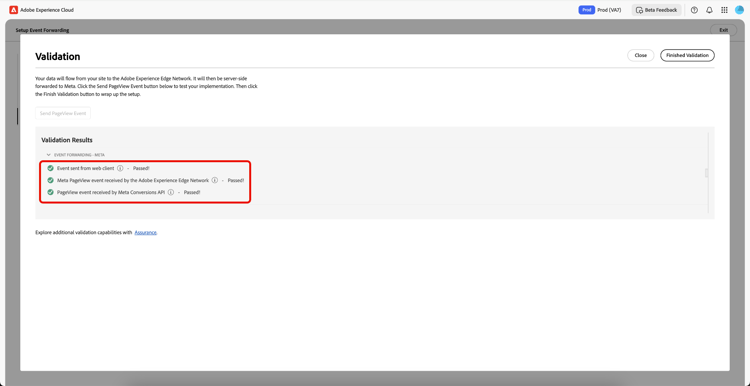Click the Finished Validation button

687,55
